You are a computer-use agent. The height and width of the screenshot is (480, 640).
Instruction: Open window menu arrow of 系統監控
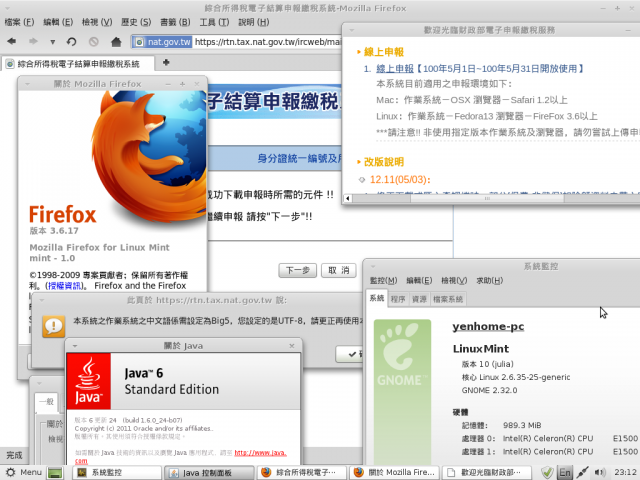point(373,267)
